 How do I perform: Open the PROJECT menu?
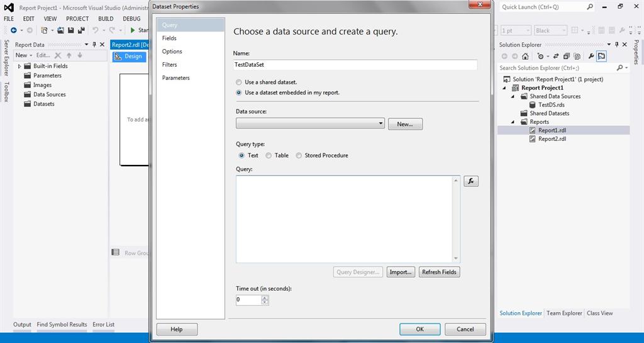pyautogui.click(x=77, y=18)
